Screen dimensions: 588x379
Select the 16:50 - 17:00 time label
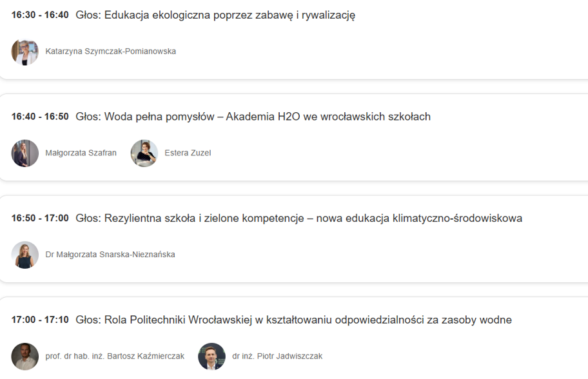40,219
